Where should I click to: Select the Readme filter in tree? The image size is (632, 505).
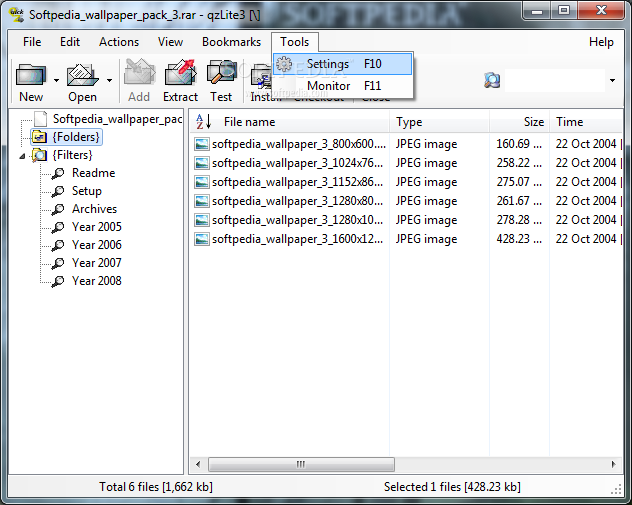(94, 173)
